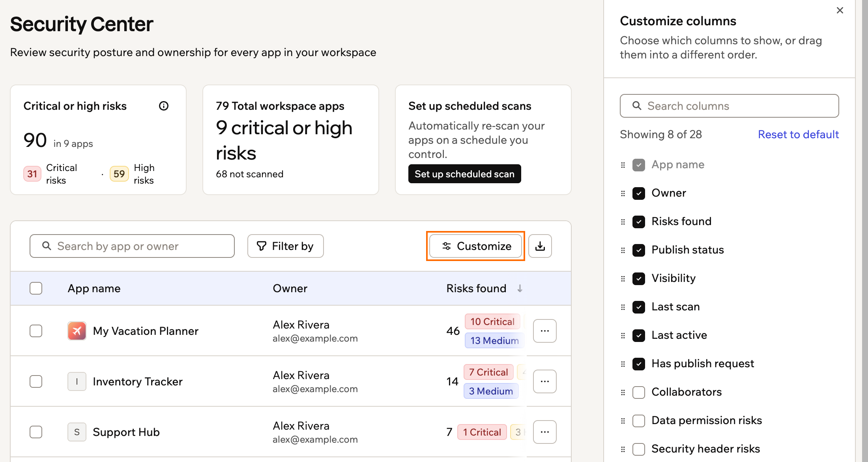Click the Owner column header
This screenshot has height=462, width=868.
[290, 288]
